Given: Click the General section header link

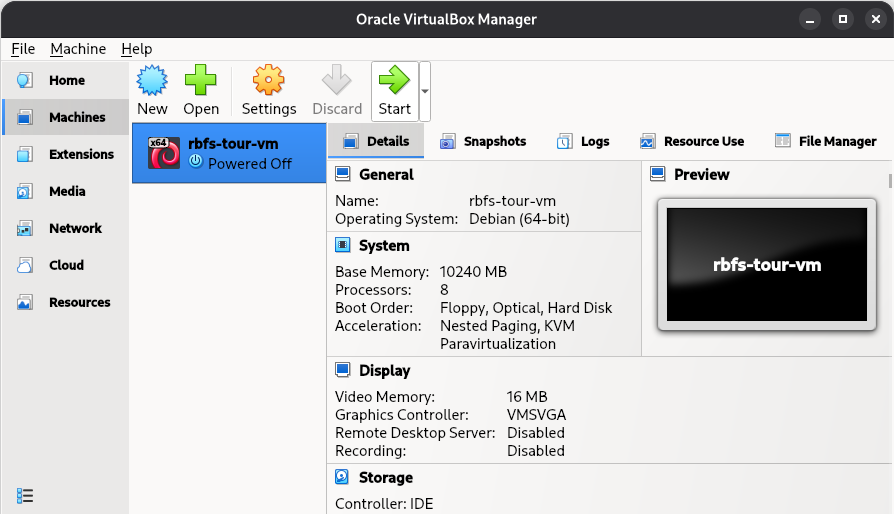Looking at the screenshot, I should (386, 175).
